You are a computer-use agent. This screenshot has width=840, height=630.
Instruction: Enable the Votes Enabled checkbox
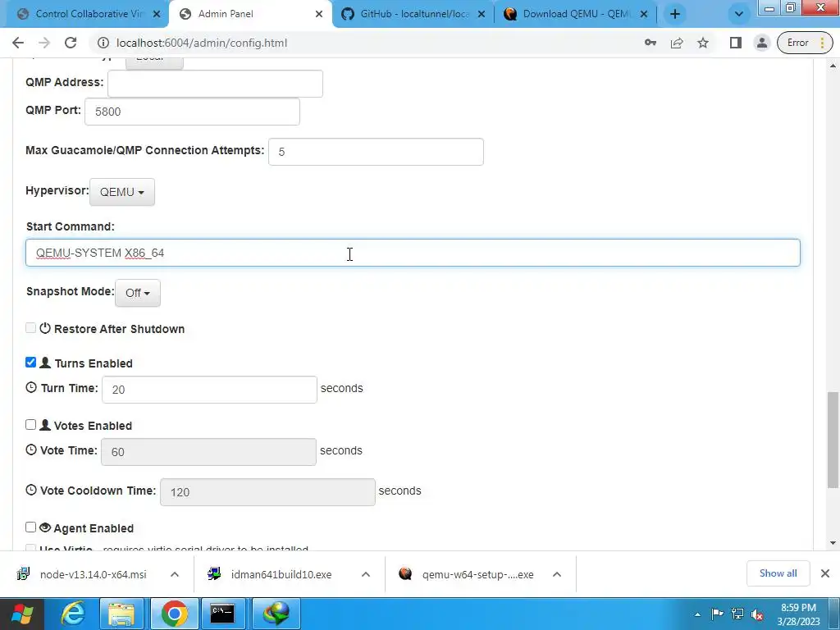coord(30,425)
